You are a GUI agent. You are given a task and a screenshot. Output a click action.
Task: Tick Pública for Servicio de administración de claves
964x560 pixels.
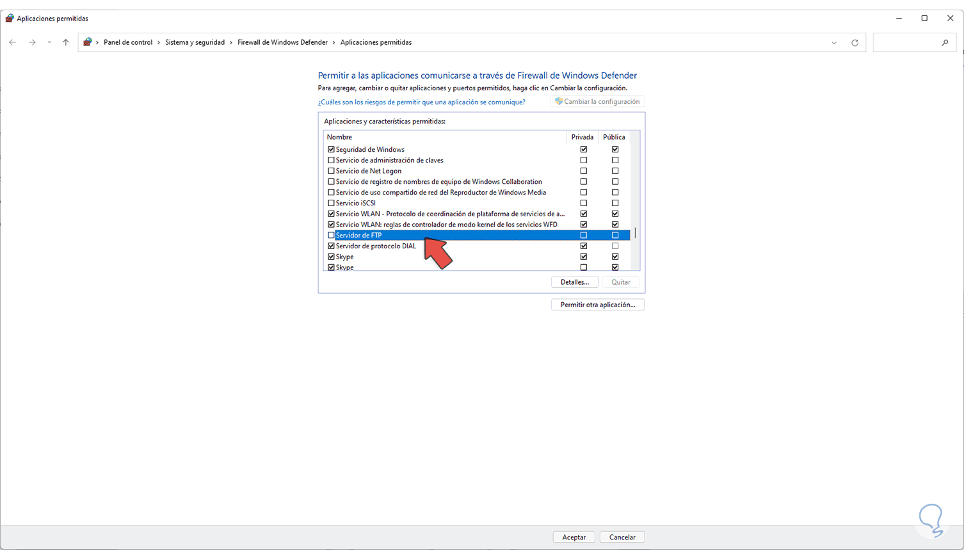[x=615, y=161]
